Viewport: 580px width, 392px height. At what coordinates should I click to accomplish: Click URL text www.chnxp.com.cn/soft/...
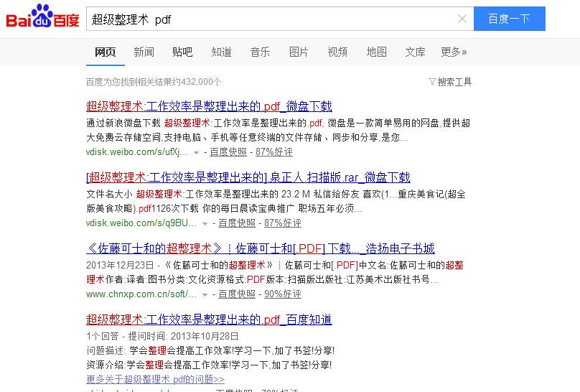pos(141,294)
